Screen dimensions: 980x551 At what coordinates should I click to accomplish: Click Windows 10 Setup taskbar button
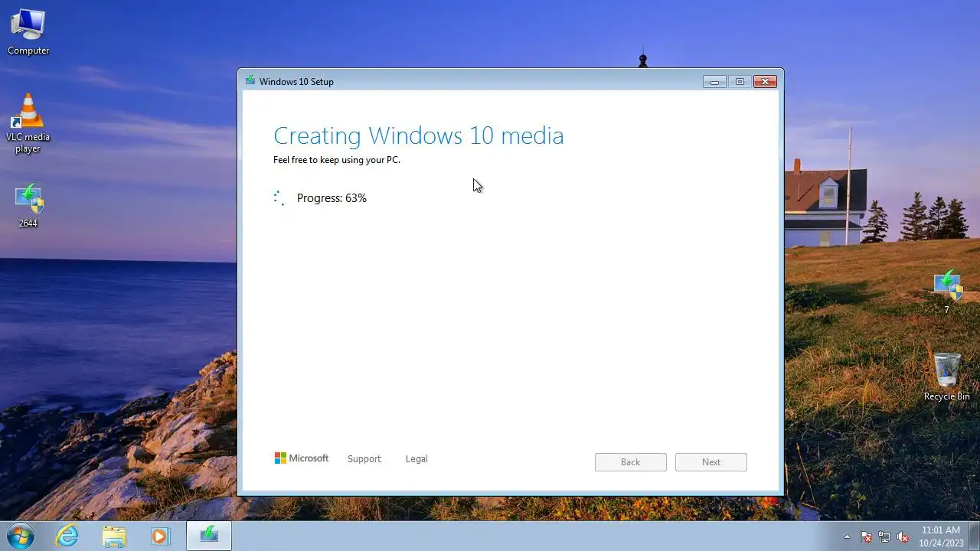coord(209,536)
